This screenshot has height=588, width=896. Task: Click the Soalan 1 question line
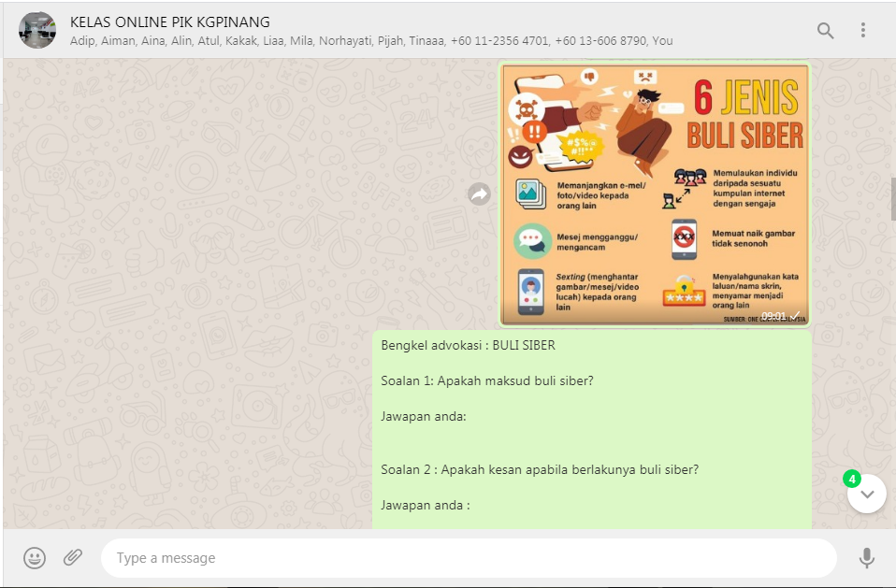pos(487,380)
